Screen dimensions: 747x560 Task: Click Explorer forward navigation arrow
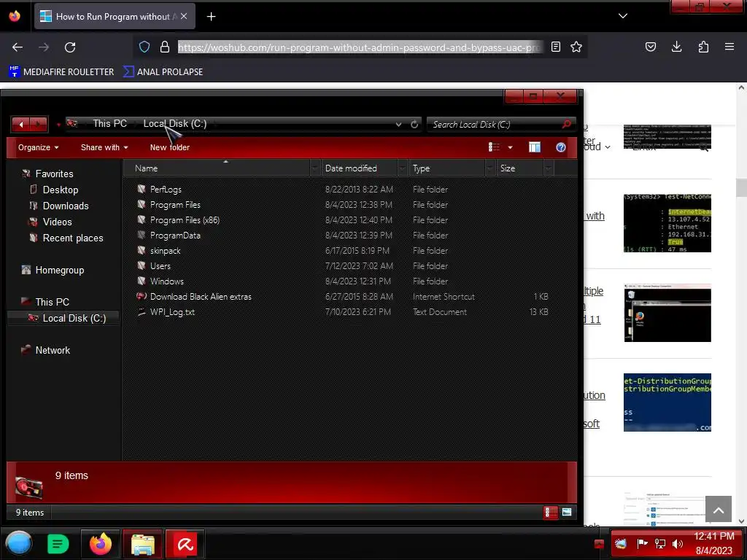click(39, 124)
